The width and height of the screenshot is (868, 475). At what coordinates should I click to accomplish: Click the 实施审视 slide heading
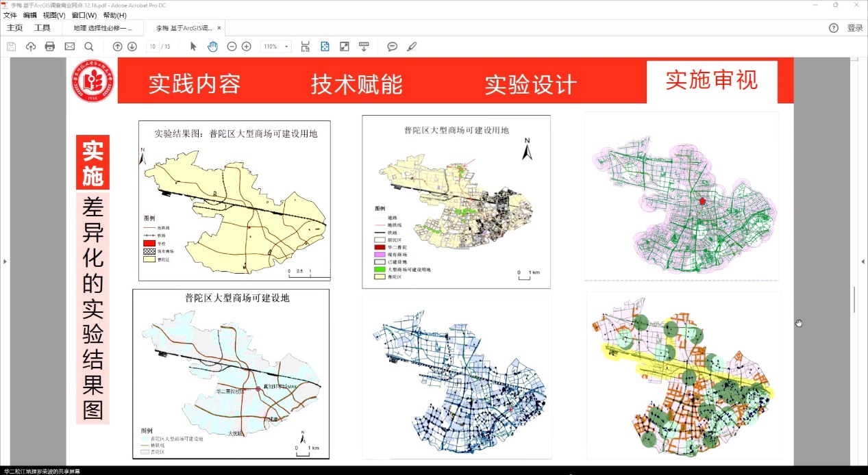[x=712, y=81]
